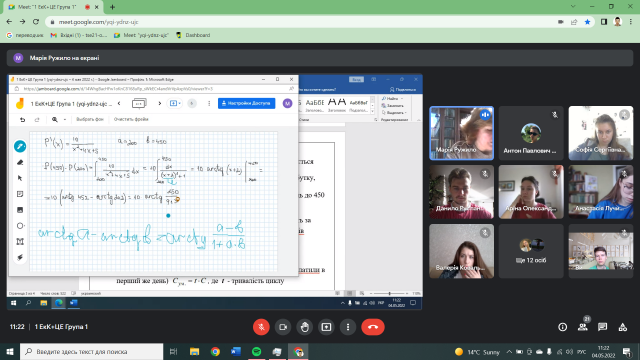Close the Meet browser tab

click(x=97, y=7)
